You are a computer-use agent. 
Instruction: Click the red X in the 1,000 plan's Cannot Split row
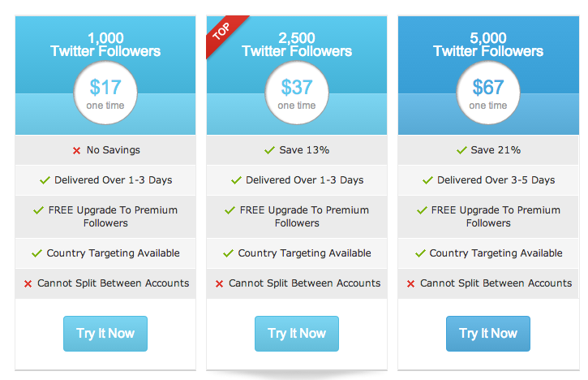tap(28, 283)
